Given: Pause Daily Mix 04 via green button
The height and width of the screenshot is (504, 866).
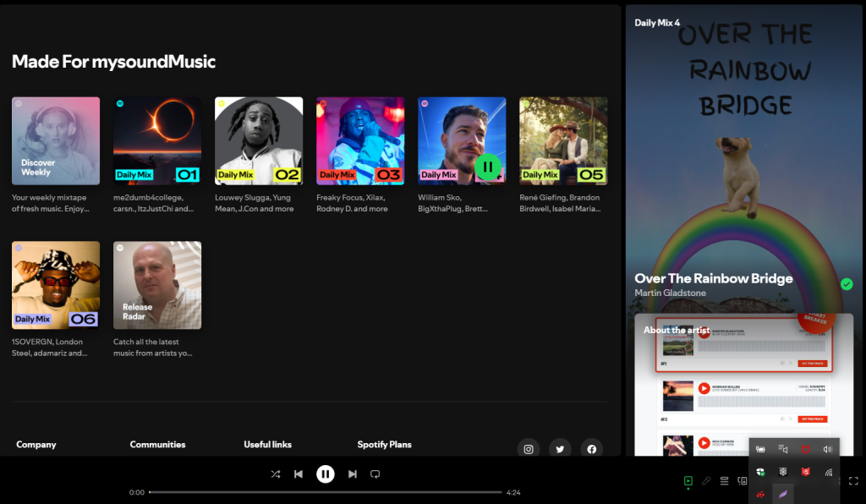Looking at the screenshot, I should [x=488, y=166].
